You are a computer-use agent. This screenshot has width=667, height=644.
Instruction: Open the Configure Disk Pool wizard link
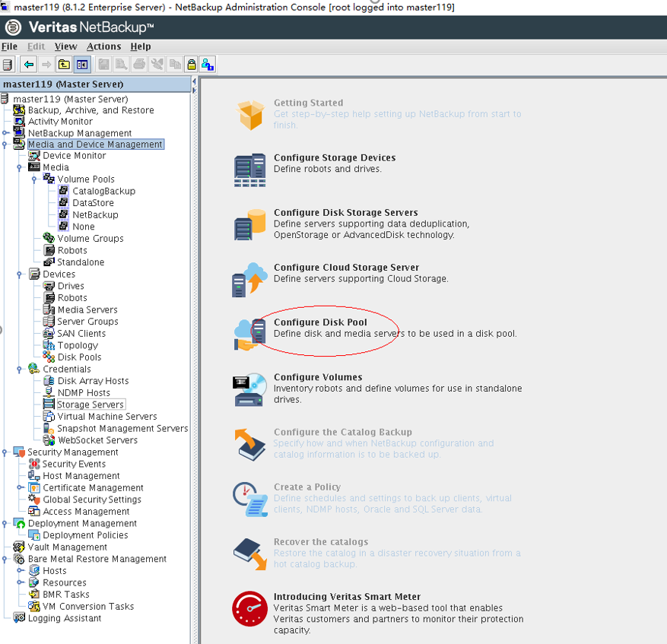click(x=320, y=322)
